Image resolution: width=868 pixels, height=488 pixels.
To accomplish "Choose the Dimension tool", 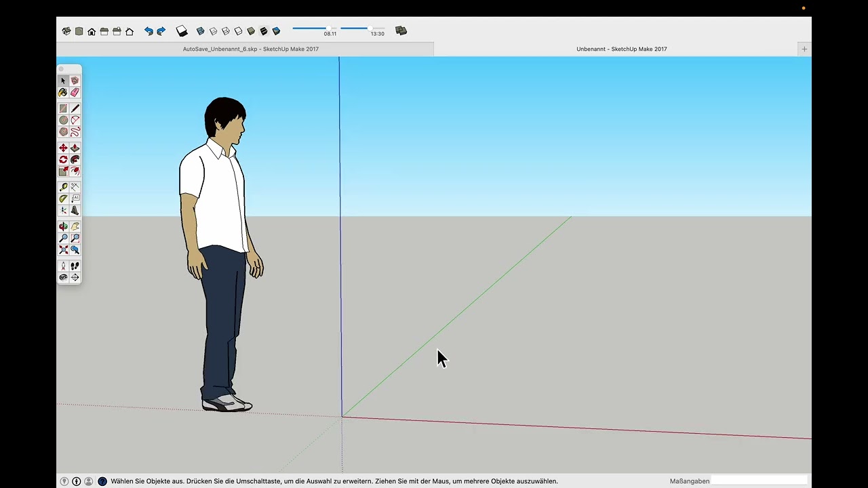I will pos(75,187).
